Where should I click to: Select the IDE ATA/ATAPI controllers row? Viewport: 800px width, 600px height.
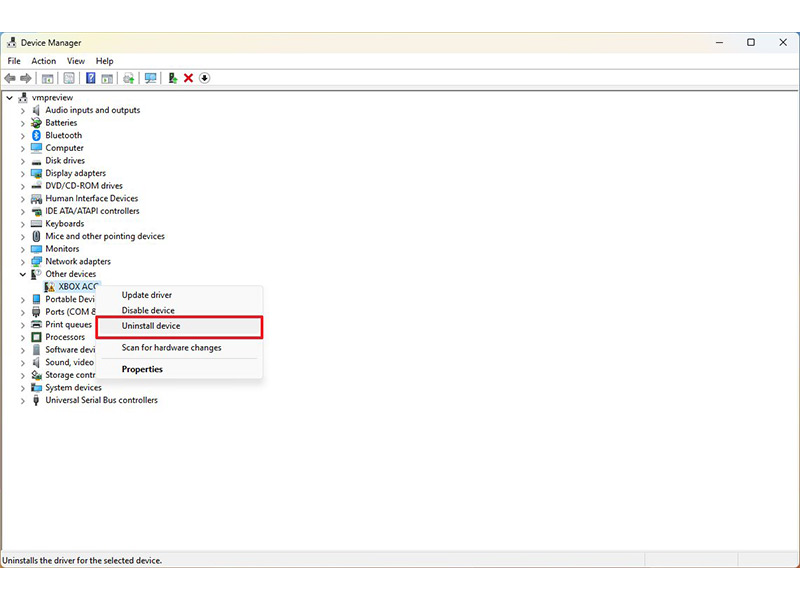coord(92,211)
